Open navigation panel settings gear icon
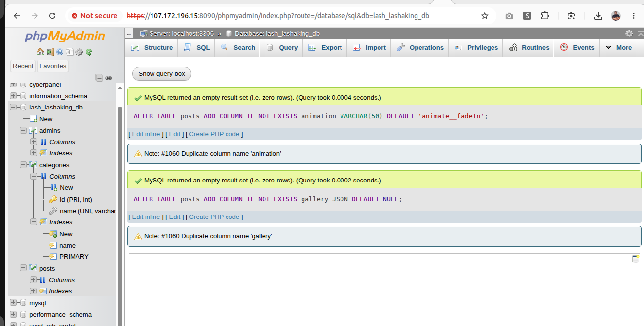 [x=79, y=52]
